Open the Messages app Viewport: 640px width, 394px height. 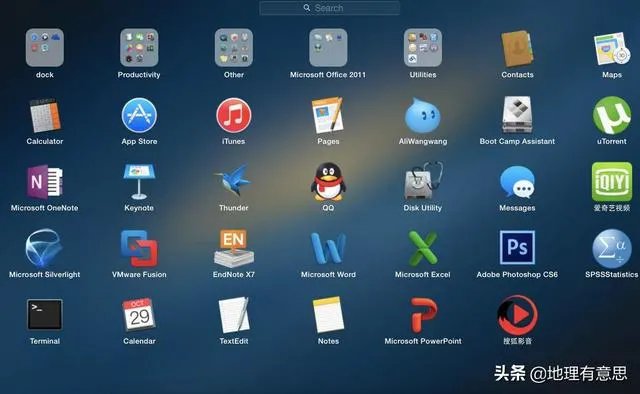tap(517, 182)
